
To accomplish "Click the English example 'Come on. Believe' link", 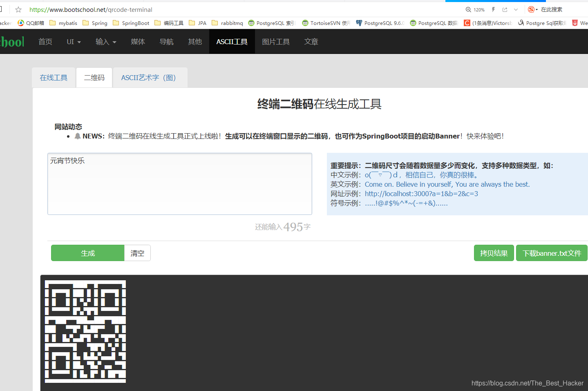I will click(x=447, y=184).
